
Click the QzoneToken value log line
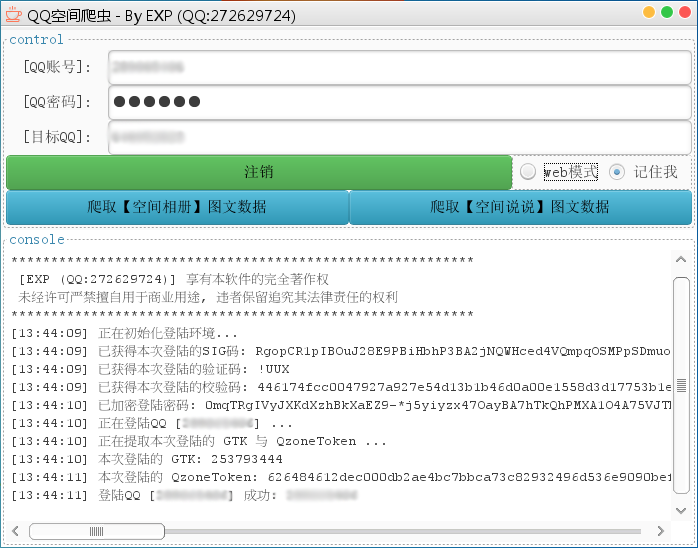click(x=341, y=477)
